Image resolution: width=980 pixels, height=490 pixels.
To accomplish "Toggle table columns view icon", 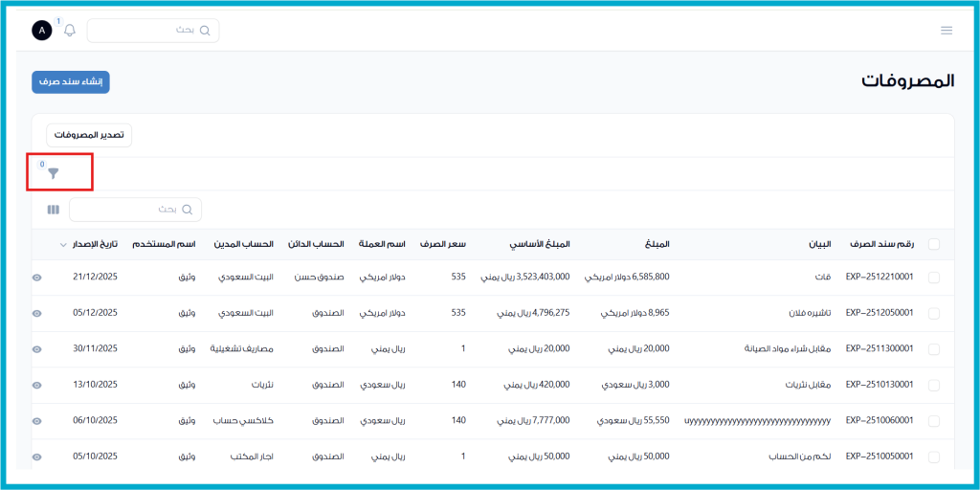I will point(54,209).
